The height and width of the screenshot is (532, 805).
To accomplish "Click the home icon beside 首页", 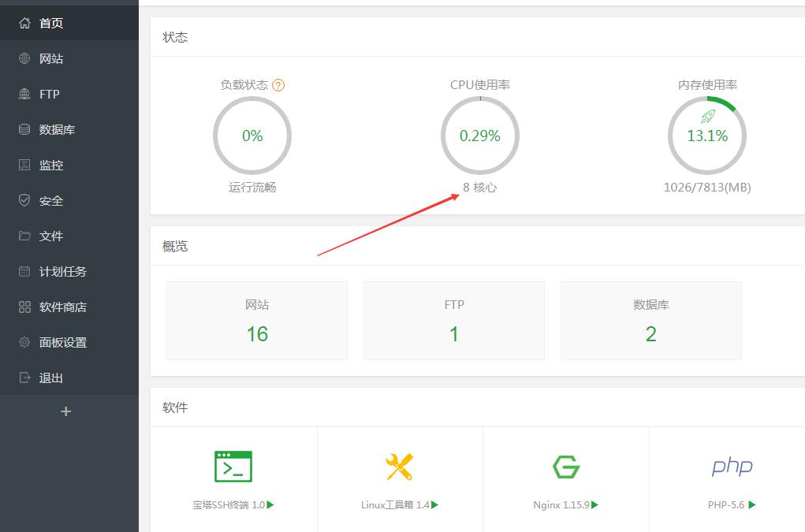I will click(24, 24).
